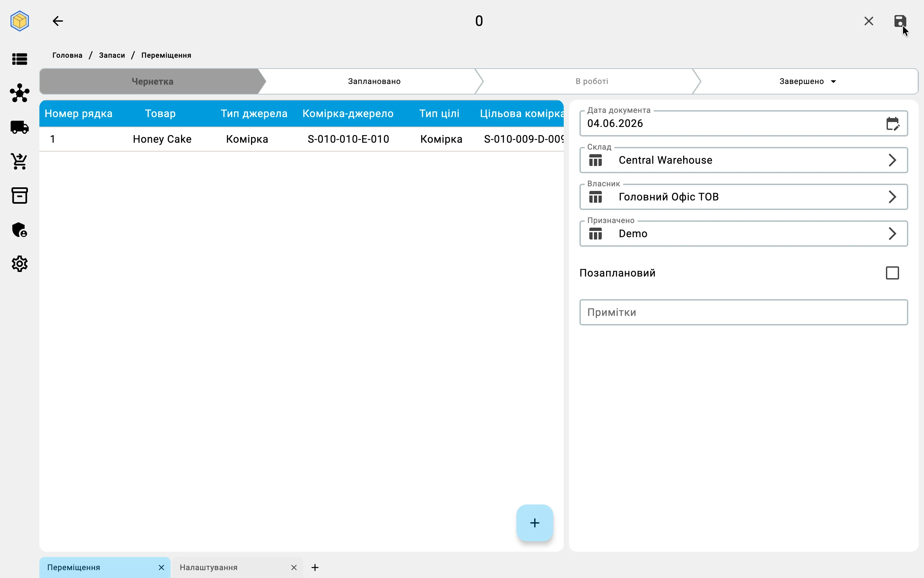Select Чернетка status step
Viewport: 924px width, 578px height.
(153, 81)
